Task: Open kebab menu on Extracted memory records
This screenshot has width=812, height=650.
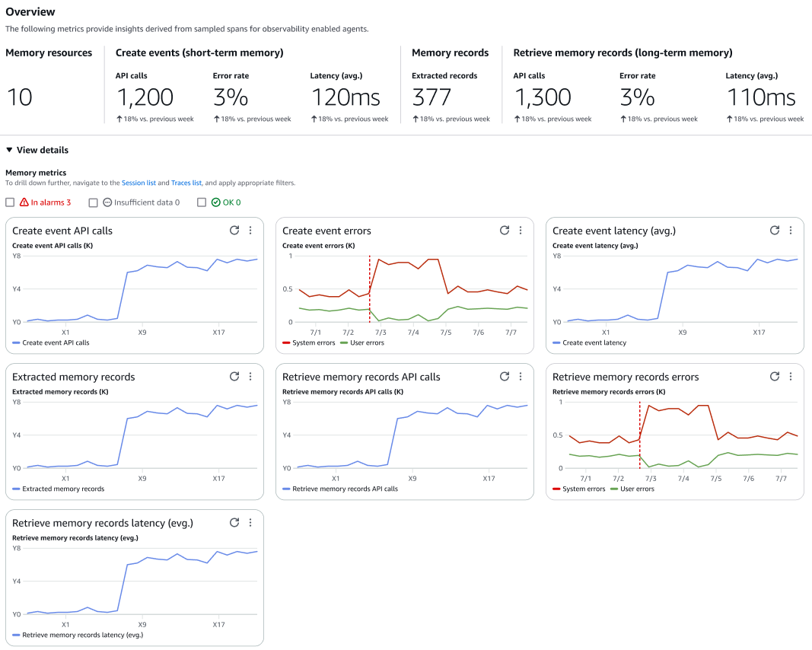Action: click(250, 377)
